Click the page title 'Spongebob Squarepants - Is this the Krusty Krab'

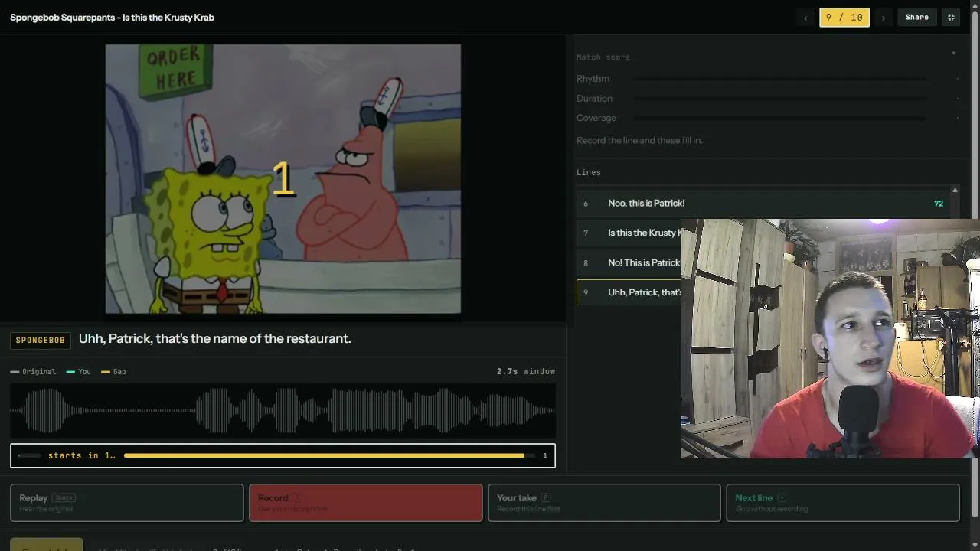point(112,18)
